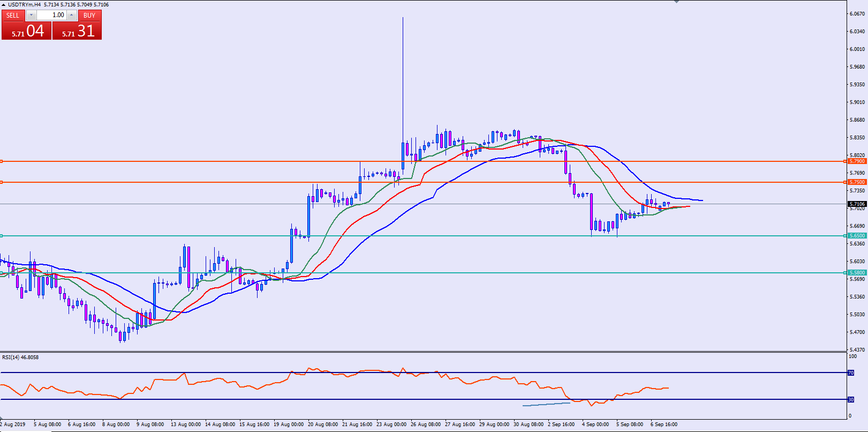This screenshot has width=868, height=432.
Task: Click the BUY button
Action: coord(89,16)
